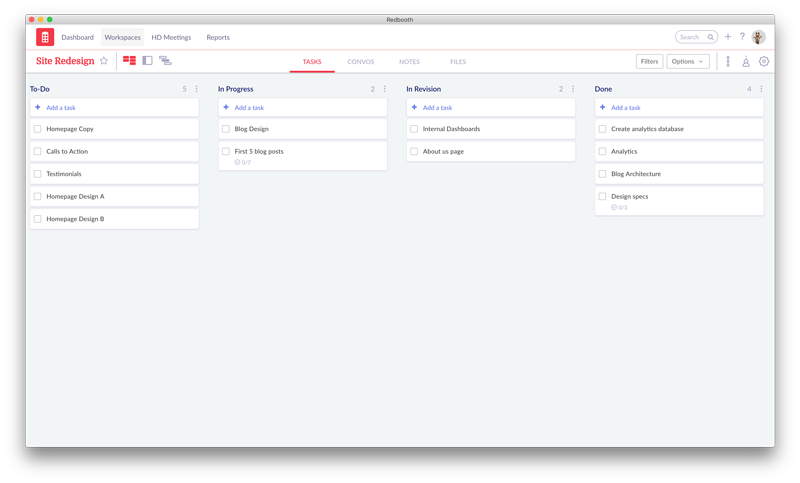Switch to the board view icon
Image resolution: width=800 pixels, height=483 pixels.
pyautogui.click(x=129, y=61)
